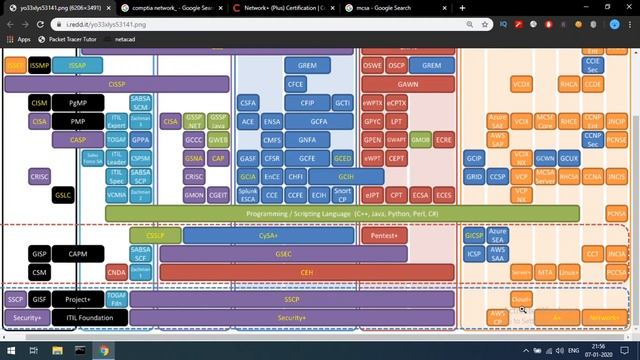Click the battery tray icon

(538, 350)
